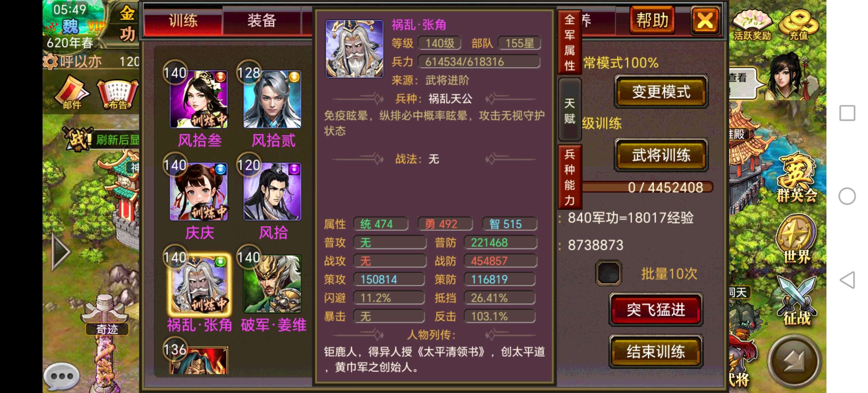Select the 训练 training tab
Viewport: 868px width, 393px height.
click(183, 21)
